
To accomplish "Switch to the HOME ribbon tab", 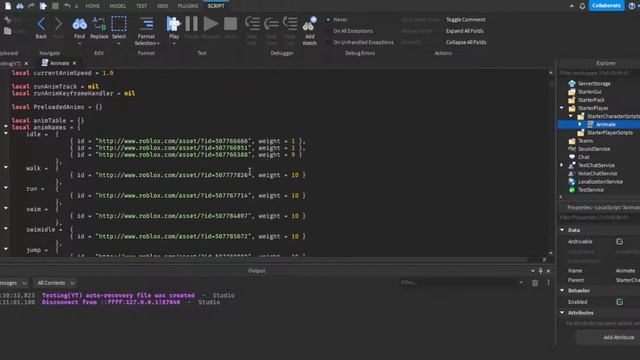I will 93,6.
